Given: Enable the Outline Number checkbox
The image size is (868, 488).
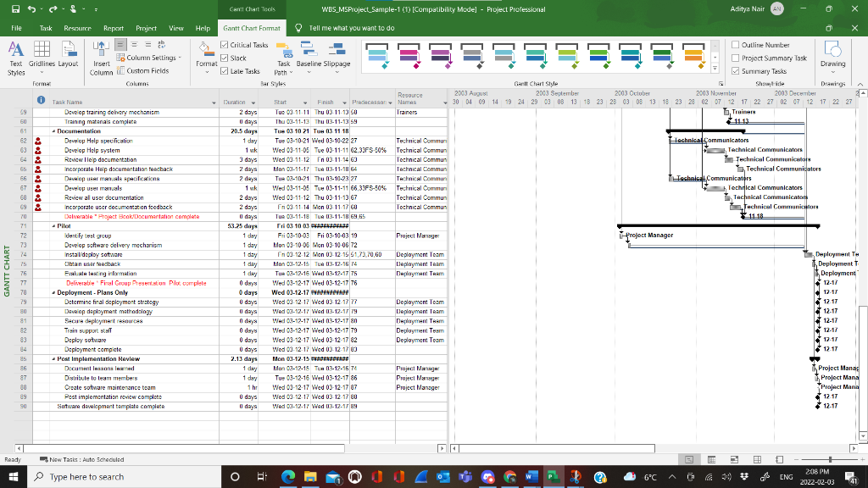Looking at the screenshot, I should 735,44.
